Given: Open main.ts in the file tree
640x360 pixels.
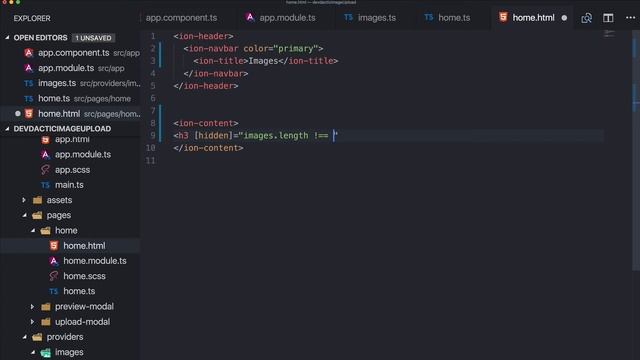Looking at the screenshot, I should tap(69, 185).
